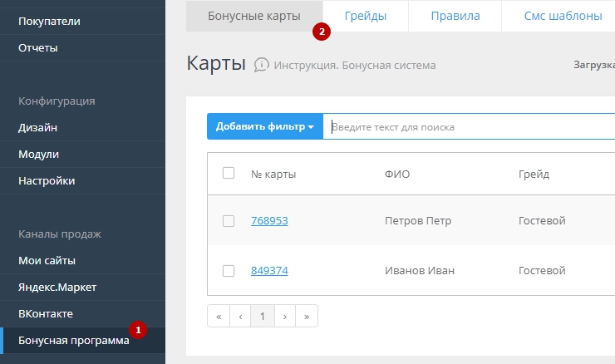615x364 pixels.
Task: Go to previous page arrow in pagination
Action: 240,317
